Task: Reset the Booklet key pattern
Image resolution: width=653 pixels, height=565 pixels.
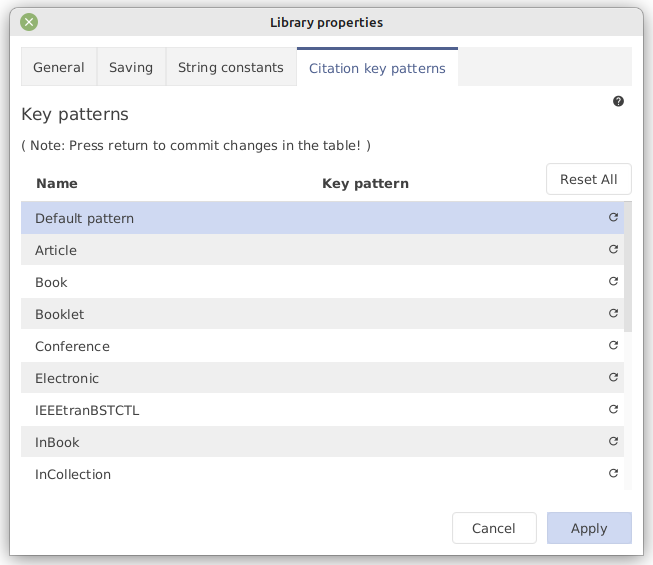Action: [614, 313]
